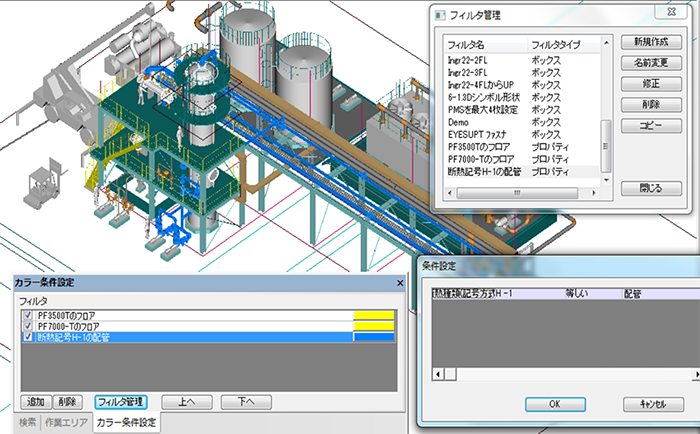The height and width of the screenshot is (434, 700).
Task: Click the 削除 button in カラー条件設定 panel
Action: point(67,401)
